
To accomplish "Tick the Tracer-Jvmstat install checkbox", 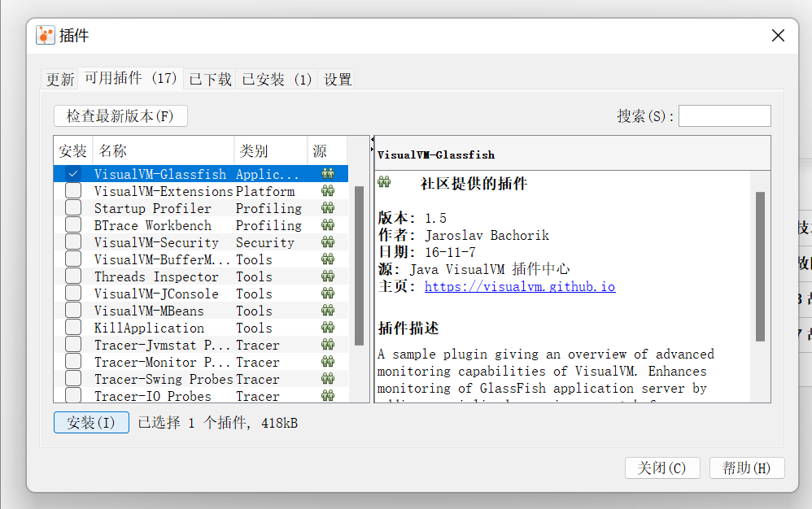I will (x=73, y=345).
